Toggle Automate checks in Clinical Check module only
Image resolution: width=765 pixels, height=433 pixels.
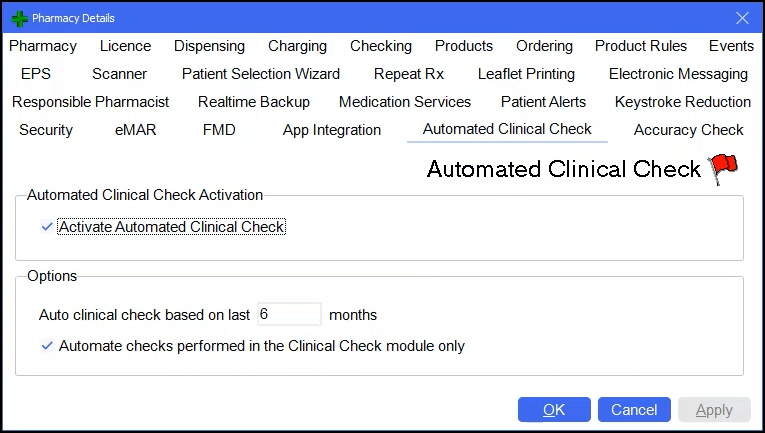(x=47, y=346)
